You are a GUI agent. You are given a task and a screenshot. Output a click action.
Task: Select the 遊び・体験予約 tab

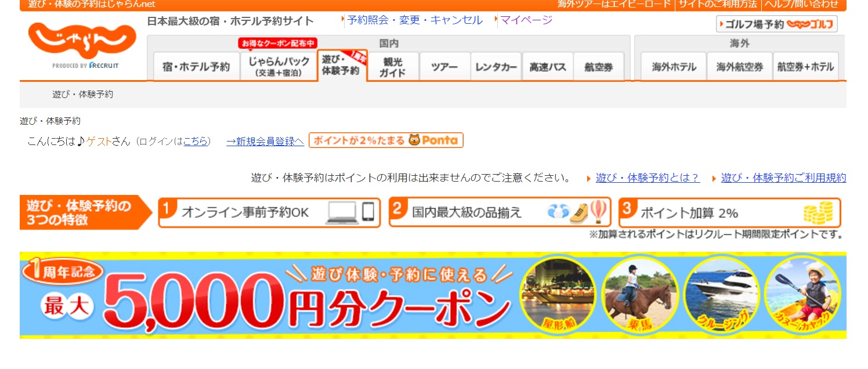tap(342, 66)
